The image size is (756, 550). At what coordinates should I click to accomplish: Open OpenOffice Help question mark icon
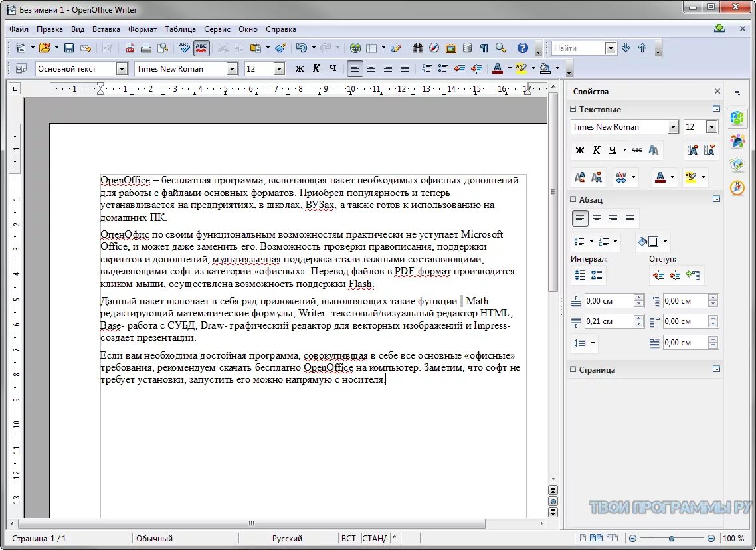click(523, 48)
